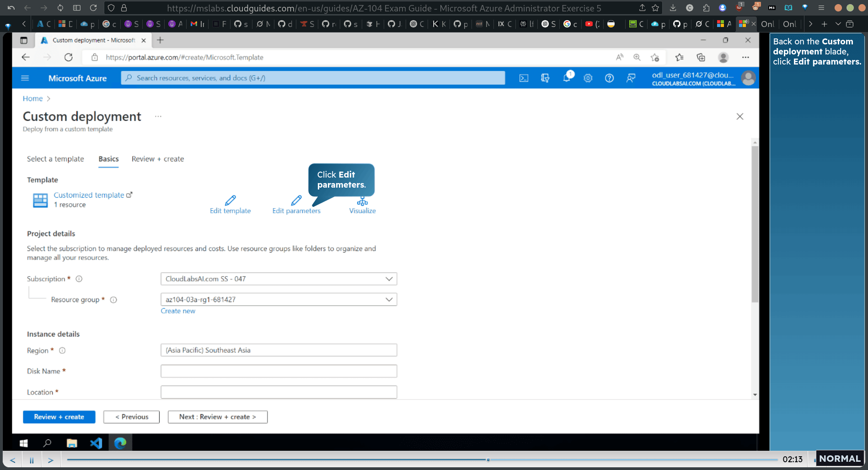Refresh the Azure portal page in Edge
Screen dimensions: 868x470
69,57
